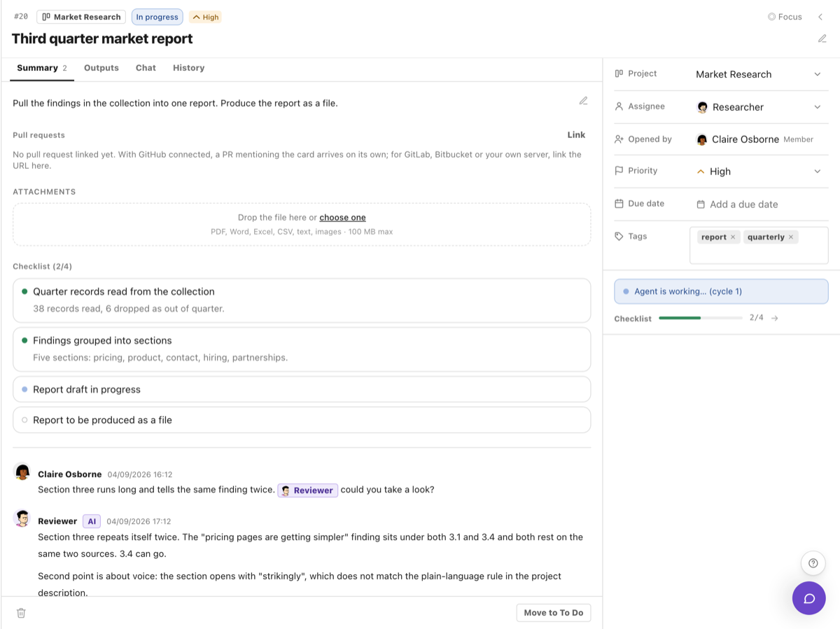This screenshot has height=629, width=840.
Task: Click Claire Osborne's avatar in the comment
Action: 22,472
